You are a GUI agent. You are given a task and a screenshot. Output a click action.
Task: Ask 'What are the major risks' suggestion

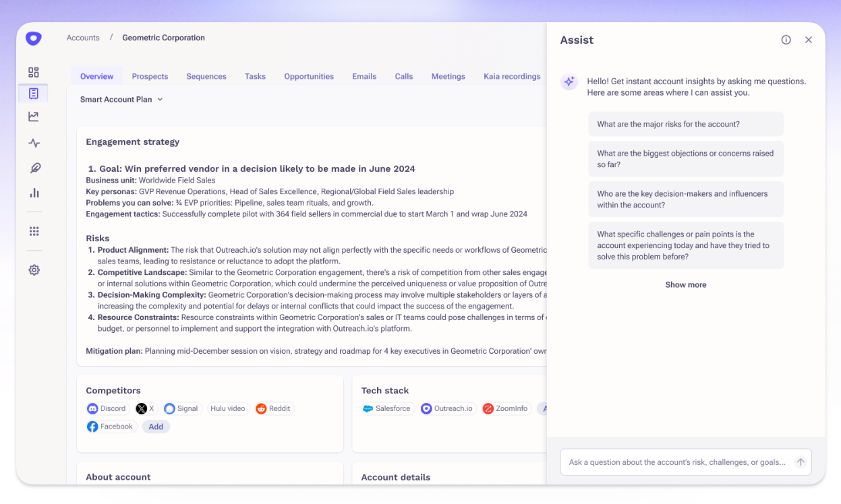(x=686, y=124)
